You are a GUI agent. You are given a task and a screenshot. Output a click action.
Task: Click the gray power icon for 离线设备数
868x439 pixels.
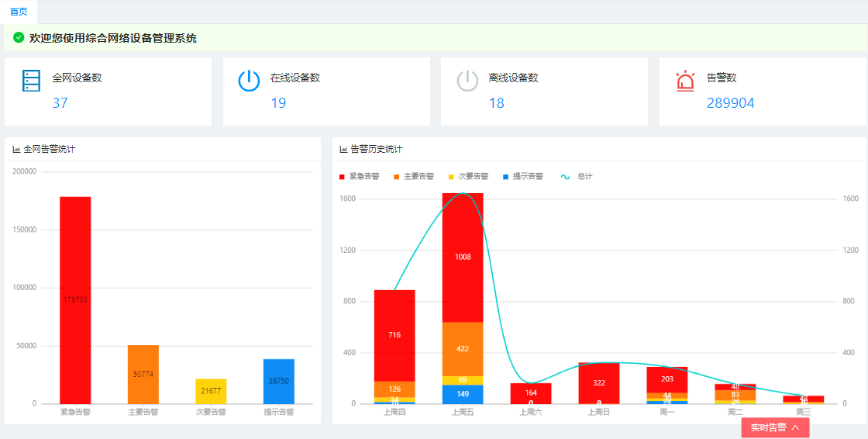click(467, 81)
